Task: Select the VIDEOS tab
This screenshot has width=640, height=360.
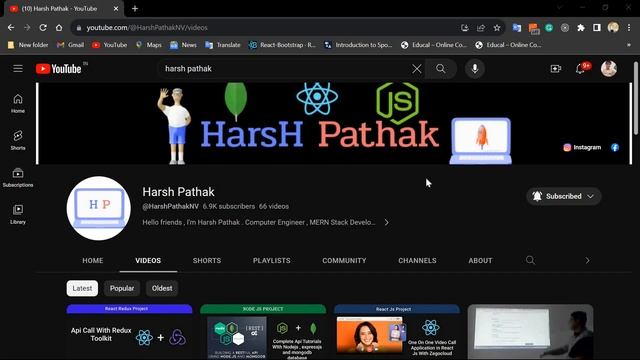Action: pos(148,260)
